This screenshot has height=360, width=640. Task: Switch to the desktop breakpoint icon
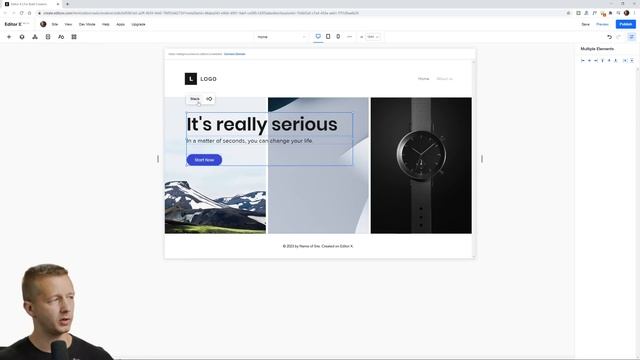(x=318, y=36)
